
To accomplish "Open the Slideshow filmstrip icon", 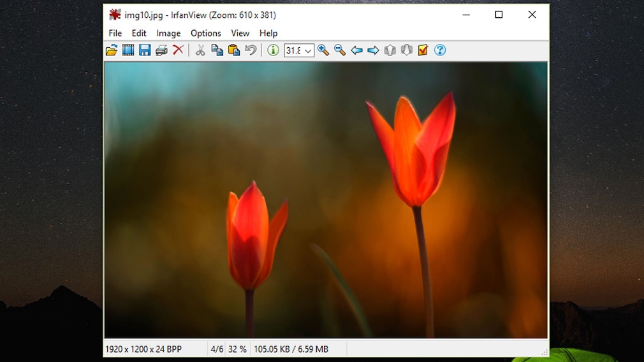I will coord(128,50).
